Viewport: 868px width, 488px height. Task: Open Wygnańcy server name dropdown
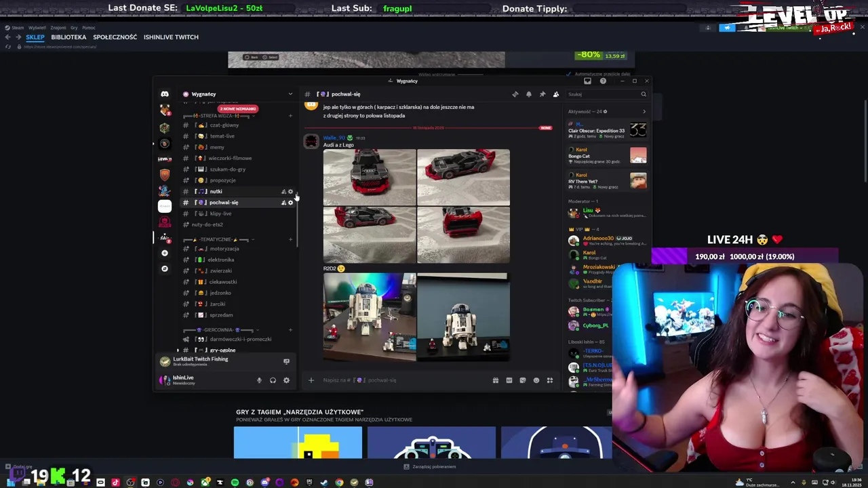(237, 94)
